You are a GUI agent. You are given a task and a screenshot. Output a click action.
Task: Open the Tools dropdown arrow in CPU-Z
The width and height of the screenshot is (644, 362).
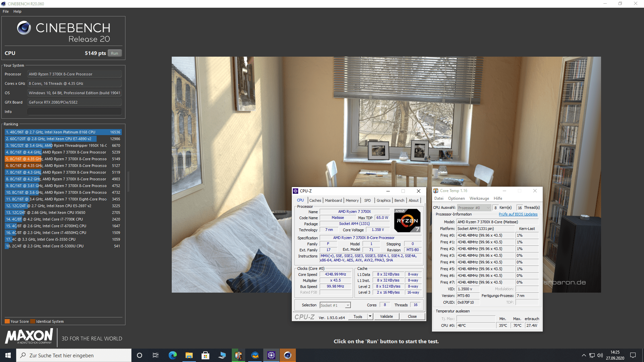[370, 316]
